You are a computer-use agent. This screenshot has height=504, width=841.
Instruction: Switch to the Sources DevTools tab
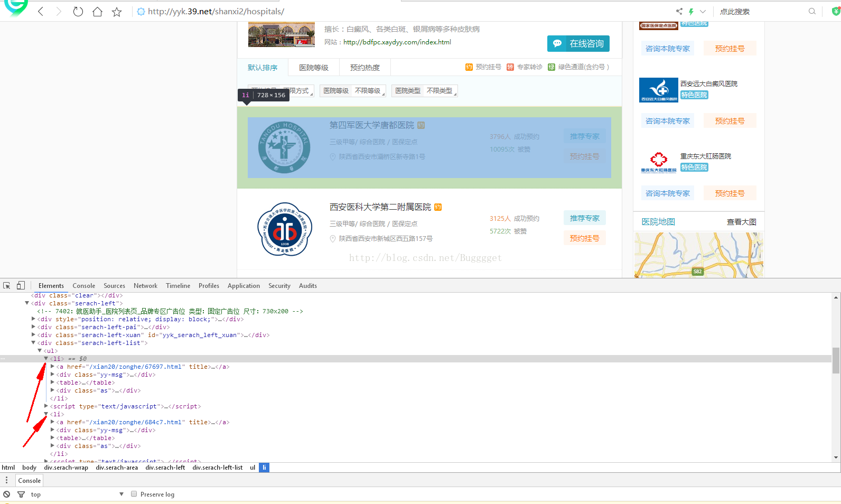(115, 286)
